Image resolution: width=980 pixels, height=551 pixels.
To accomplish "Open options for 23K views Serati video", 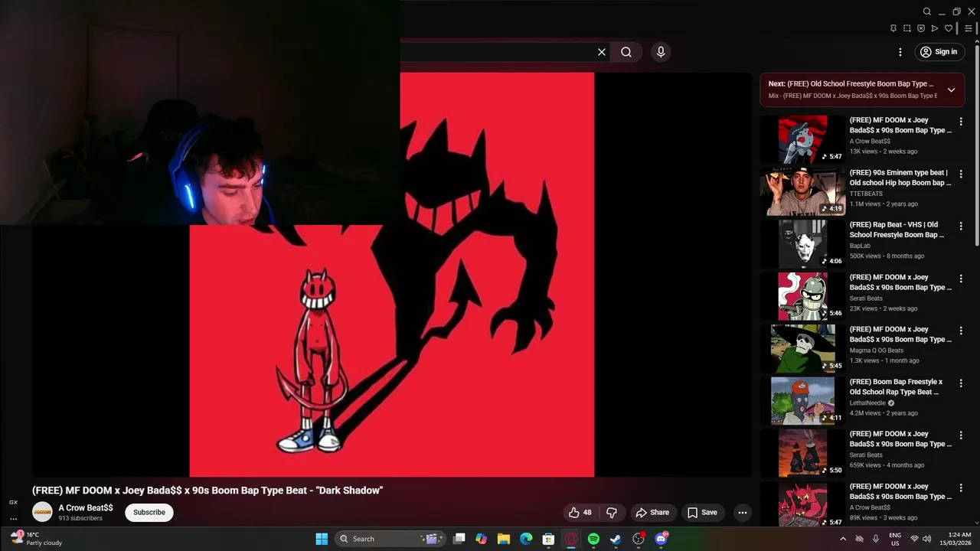I will pos(961,279).
